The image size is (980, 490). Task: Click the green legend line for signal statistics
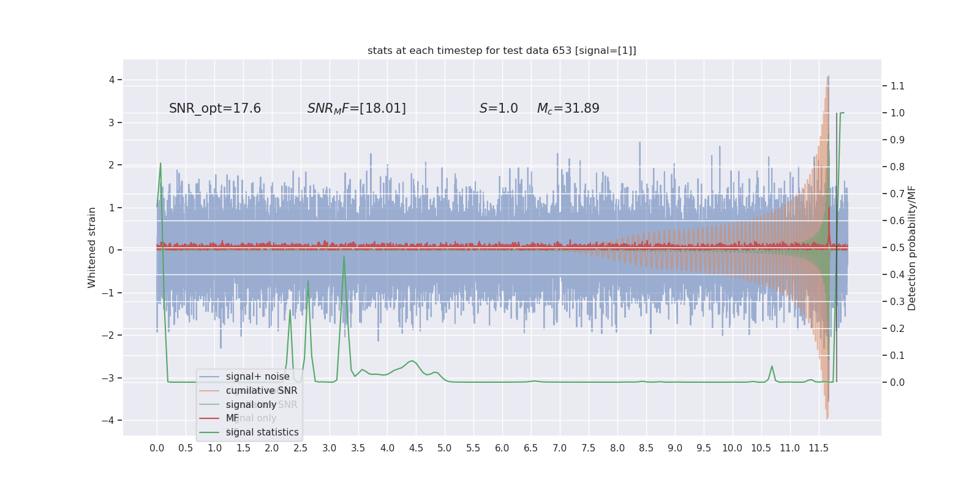(209, 432)
